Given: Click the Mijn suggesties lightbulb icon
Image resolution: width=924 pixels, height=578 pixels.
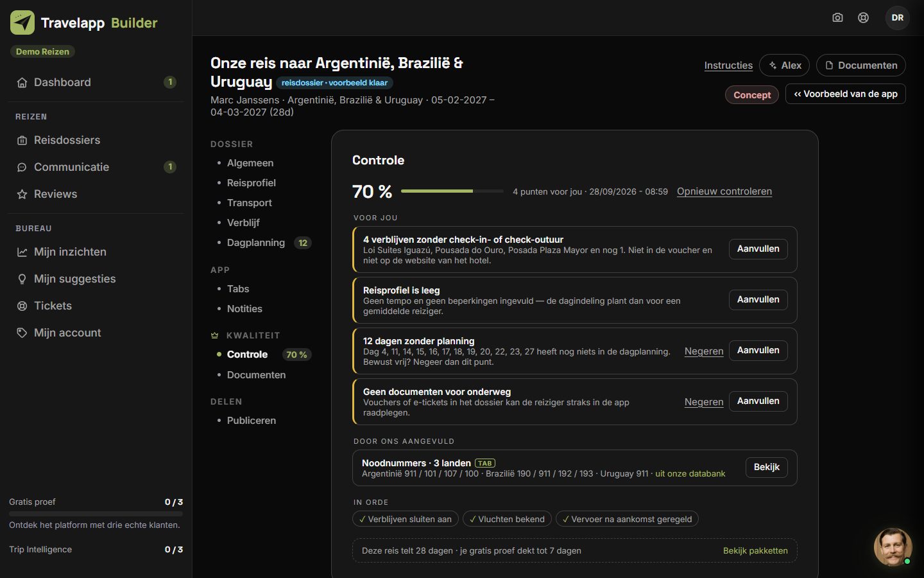Looking at the screenshot, I should tap(22, 279).
